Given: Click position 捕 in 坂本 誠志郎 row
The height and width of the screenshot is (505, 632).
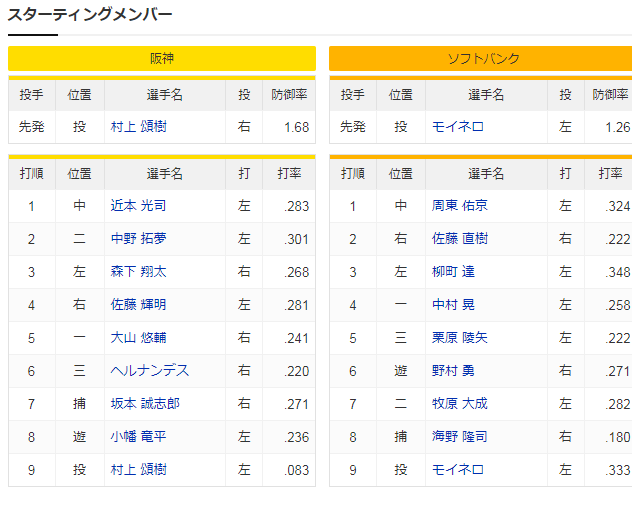Looking at the screenshot, I should pos(79,404).
